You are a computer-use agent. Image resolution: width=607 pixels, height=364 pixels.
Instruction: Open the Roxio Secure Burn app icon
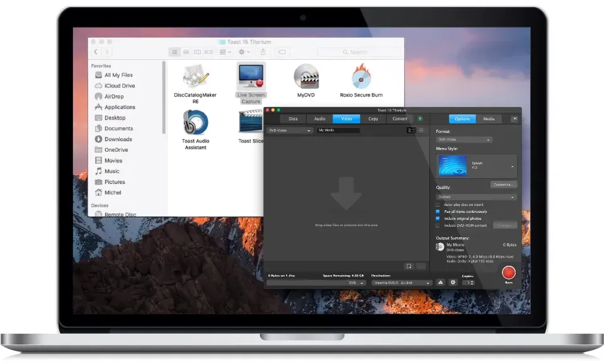click(361, 76)
